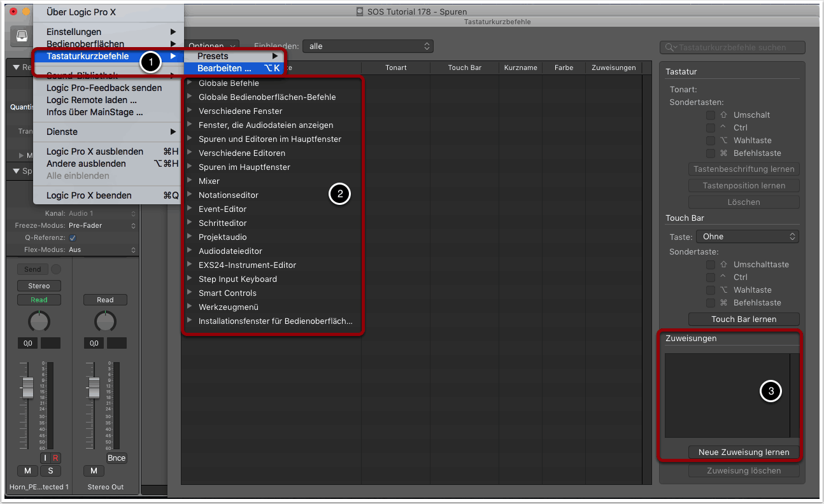Mute the Stereo Out channel strip

click(x=94, y=471)
